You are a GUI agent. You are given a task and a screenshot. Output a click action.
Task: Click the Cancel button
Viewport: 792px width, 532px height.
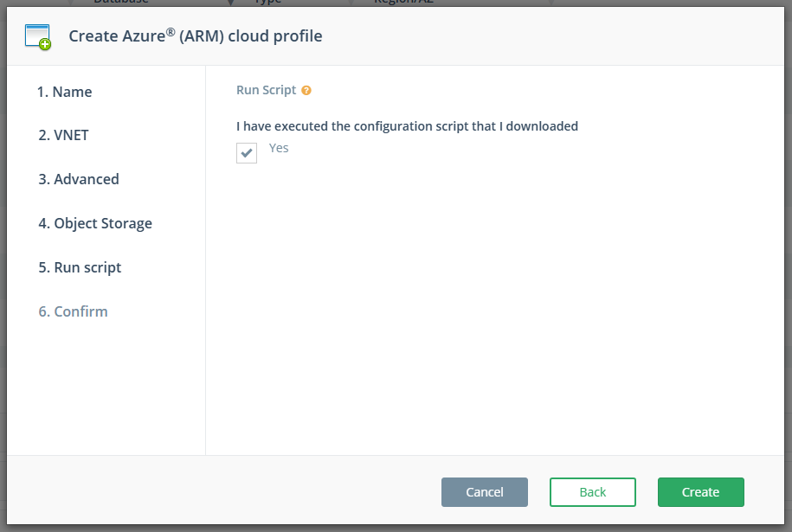pyautogui.click(x=485, y=492)
